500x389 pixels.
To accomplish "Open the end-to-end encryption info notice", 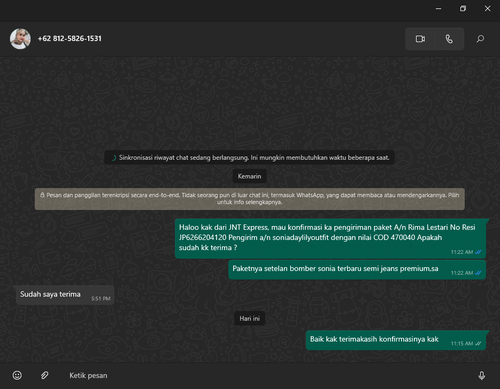I will pyautogui.click(x=250, y=199).
